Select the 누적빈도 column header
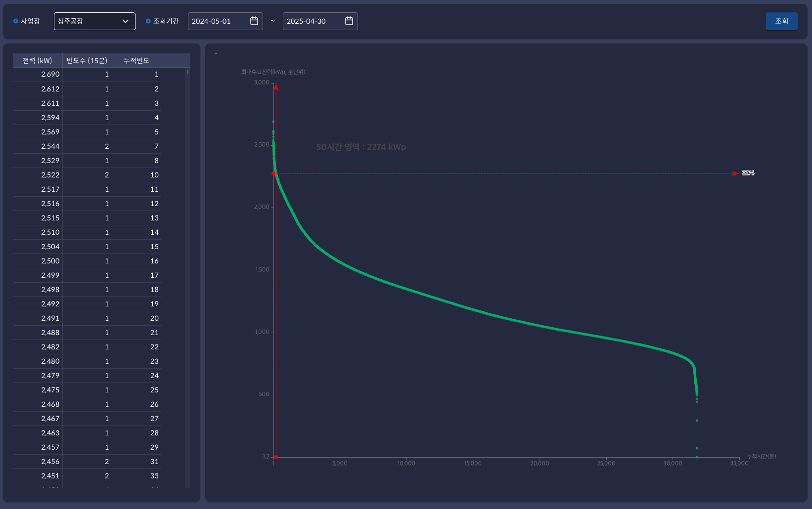Viewport: 812px width, 509px height. pos(136,60)
